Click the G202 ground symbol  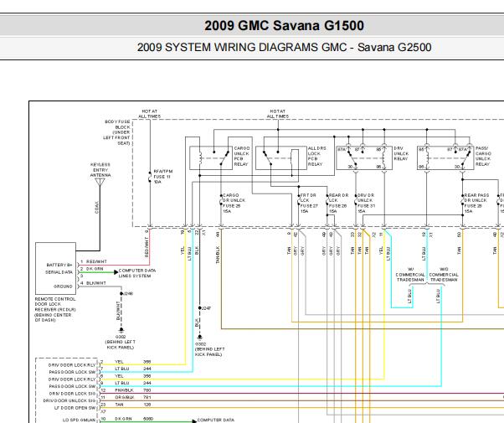(x=121, y=330)
